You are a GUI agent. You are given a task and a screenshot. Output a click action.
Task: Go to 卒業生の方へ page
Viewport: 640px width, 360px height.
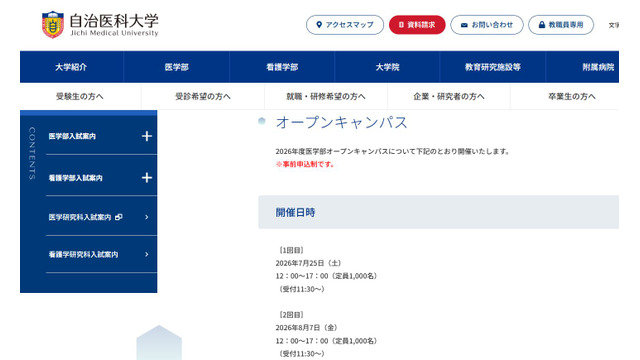(571, 96)
